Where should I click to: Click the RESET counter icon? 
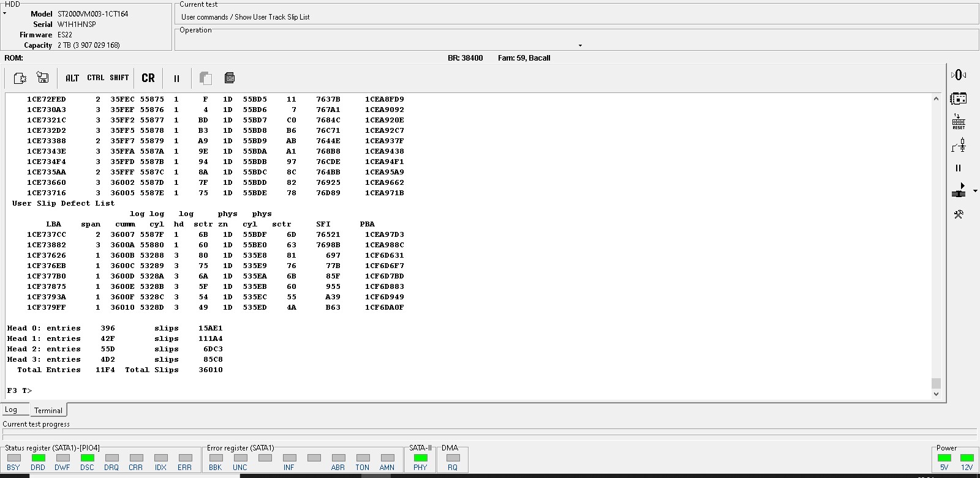pos(959,121)
